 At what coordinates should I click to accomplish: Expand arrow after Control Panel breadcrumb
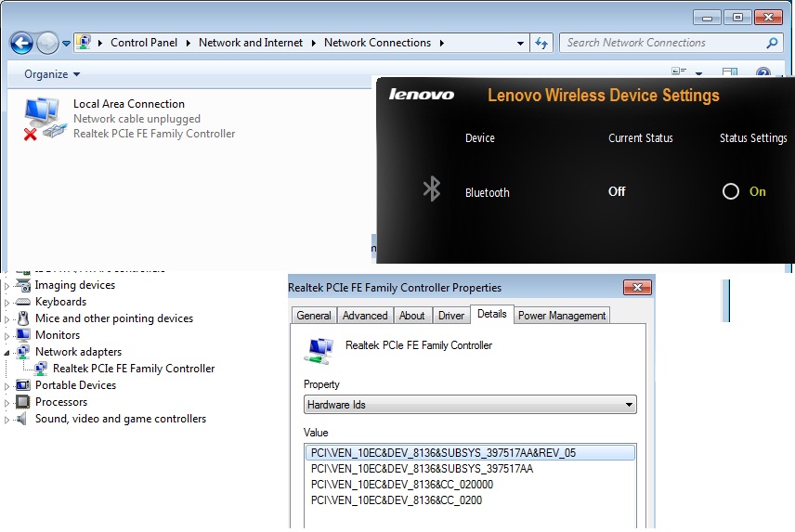[x=189, y=43]
